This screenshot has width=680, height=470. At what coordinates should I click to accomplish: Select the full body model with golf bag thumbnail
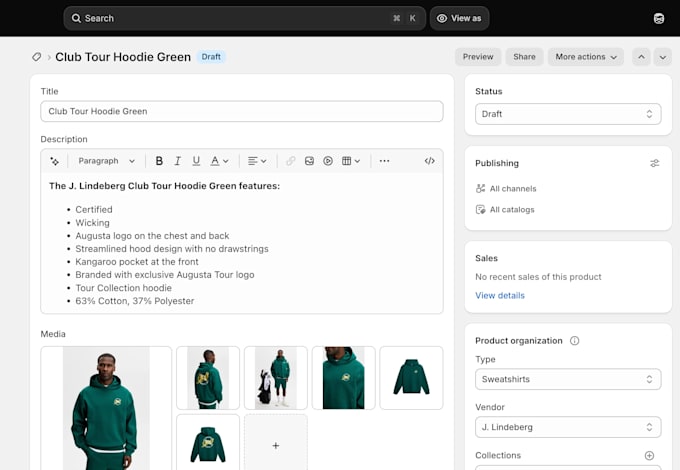click(x=276, y=378)
